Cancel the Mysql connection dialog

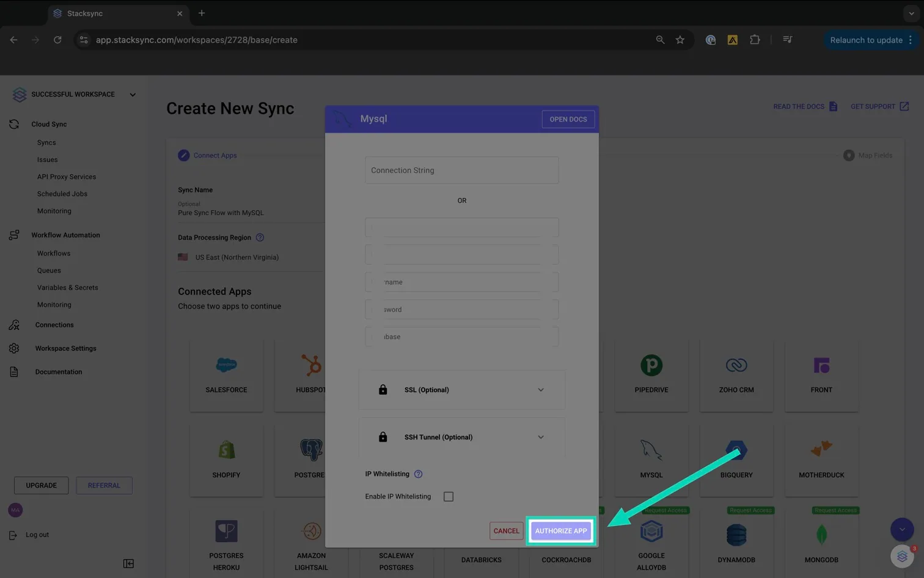[506, 531]
